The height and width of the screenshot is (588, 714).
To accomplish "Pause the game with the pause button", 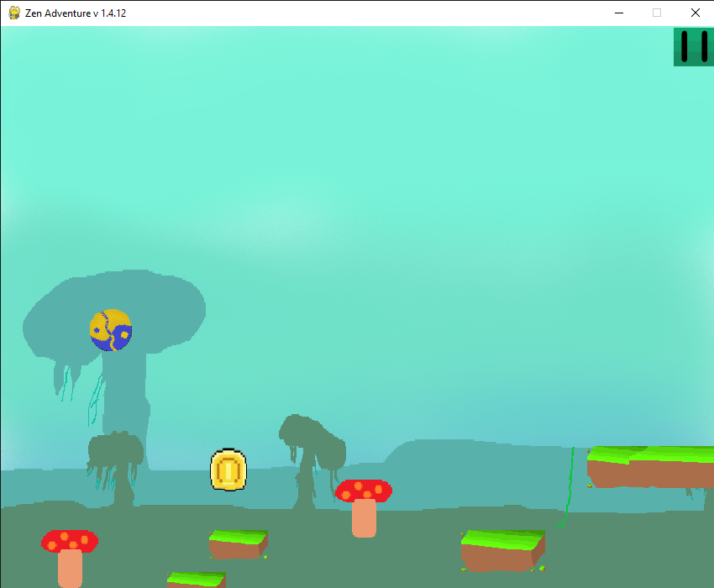I will pyautogui.click(x=694, y=46).
